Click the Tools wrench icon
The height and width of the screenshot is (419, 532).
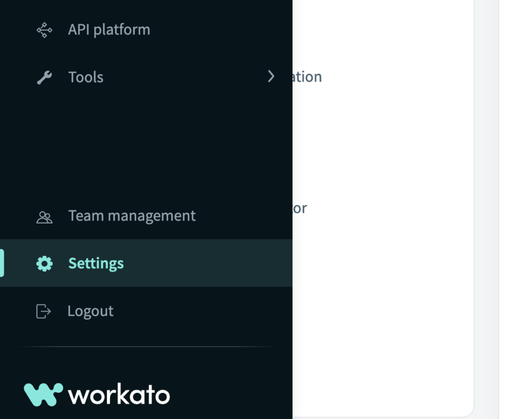coord(44,77)
